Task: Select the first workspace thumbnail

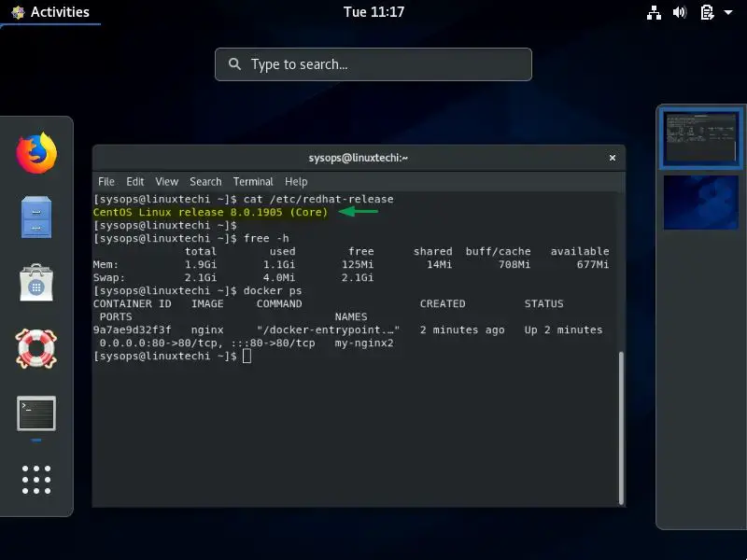Action: click(x=701, y=138)
